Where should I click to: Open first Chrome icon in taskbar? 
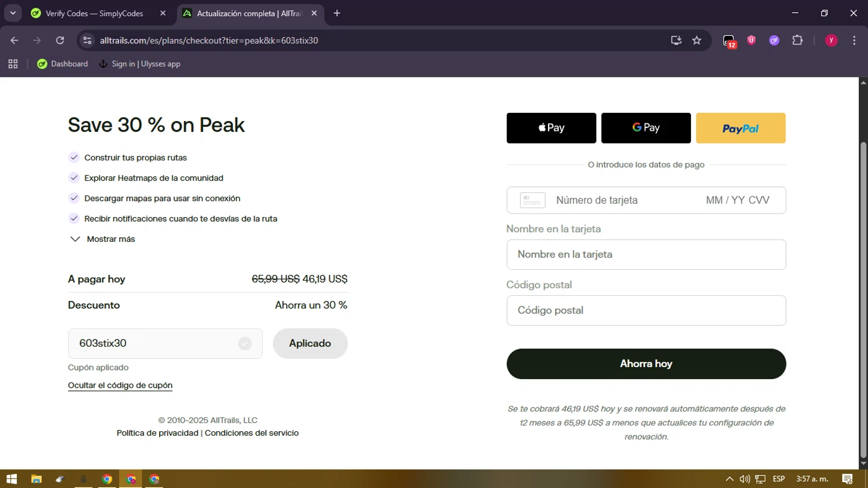point(107,479)
